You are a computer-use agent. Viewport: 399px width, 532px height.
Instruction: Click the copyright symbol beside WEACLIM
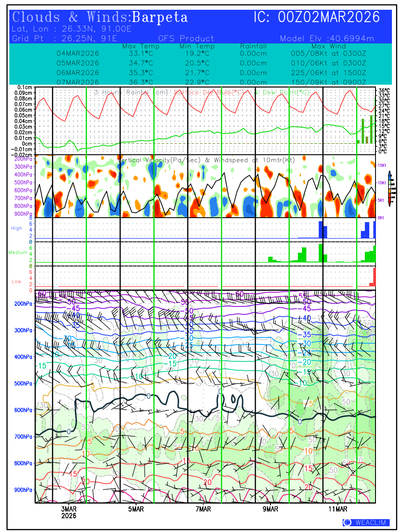tap(347, 523)
